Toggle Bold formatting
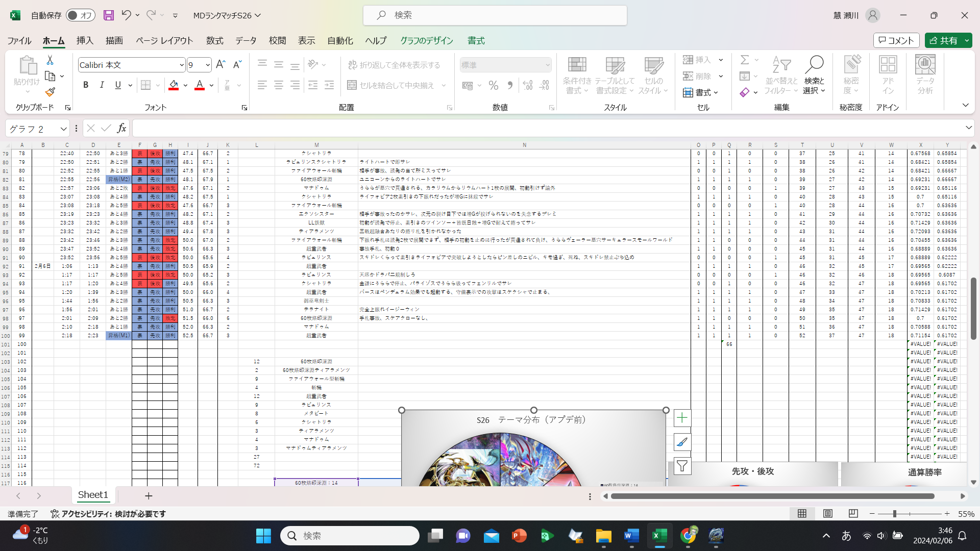Viewport: 980px width, 551px height. [86, 85]
